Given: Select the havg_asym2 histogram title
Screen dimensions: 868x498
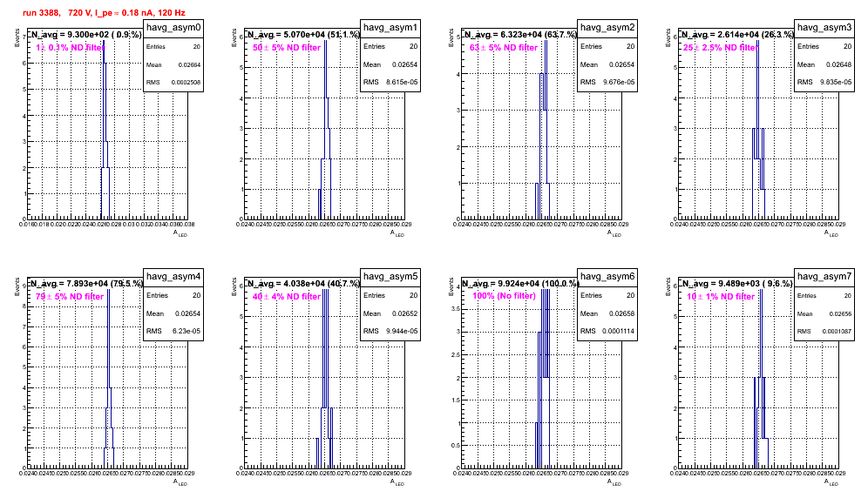Looking at the screenshot, I should point(607,28).
